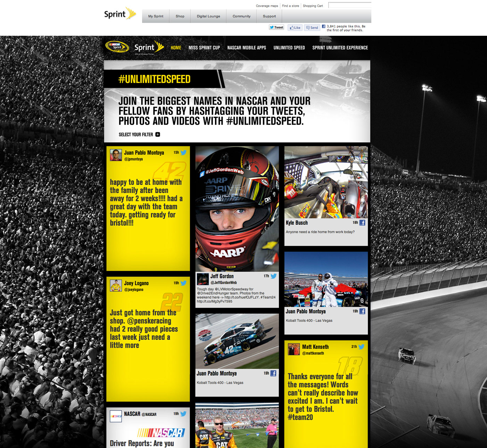Open the Shop tab
Viewport: 487px width, 448px height.
(x=180, y=16)
